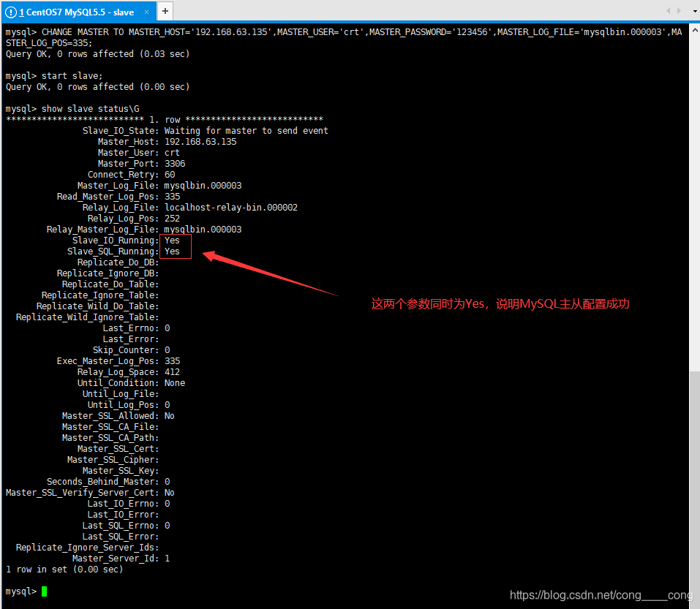The width and height of the screenshot is (700, 609).
Task: Open a new session tab with plus button
Action: [165, 11]
